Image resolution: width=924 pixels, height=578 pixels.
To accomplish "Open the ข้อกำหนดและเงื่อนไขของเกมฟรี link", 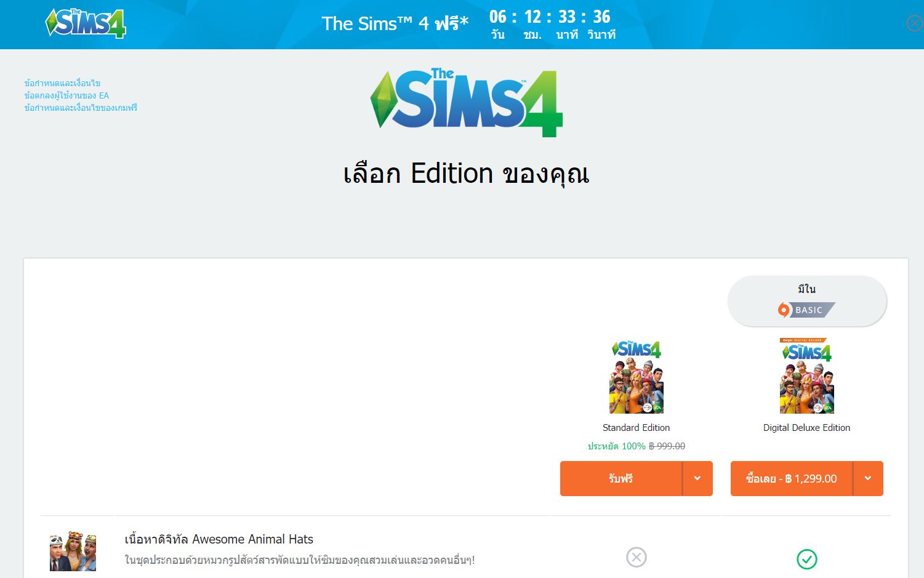I will [x=81, y=108].
